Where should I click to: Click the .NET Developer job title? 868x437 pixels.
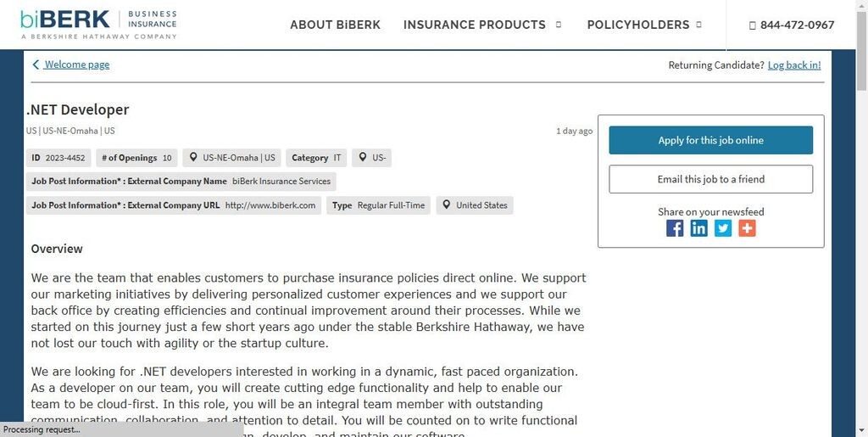point(77,109)
